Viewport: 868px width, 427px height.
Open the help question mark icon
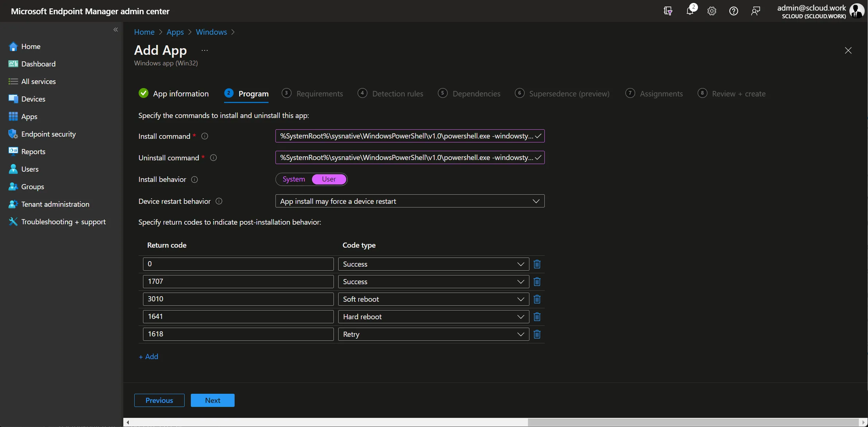(x=733, y=11)
